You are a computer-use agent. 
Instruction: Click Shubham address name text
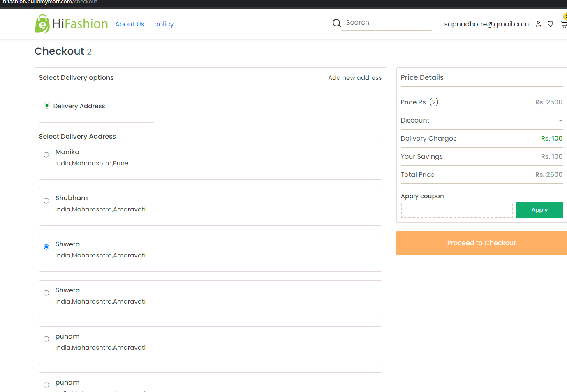point(72,198)
